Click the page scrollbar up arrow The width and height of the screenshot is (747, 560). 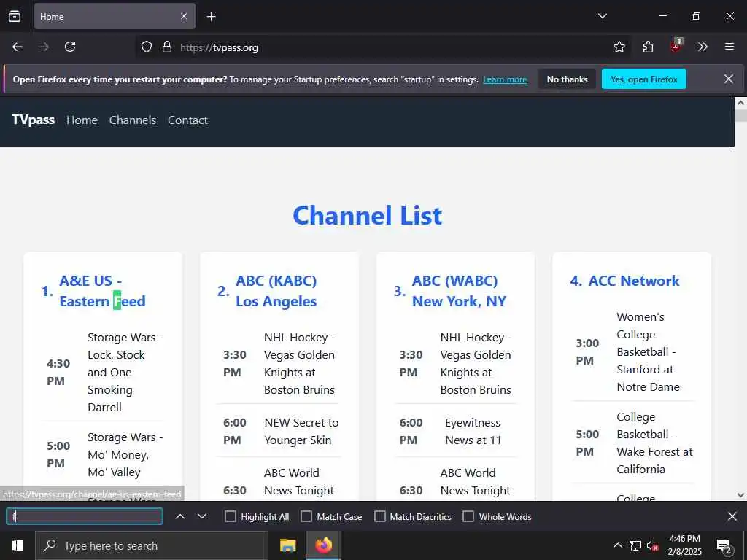[x=741, y=102]
